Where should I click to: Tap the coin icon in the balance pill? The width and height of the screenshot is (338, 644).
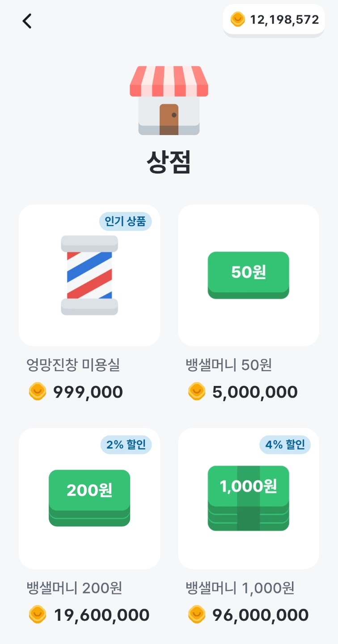237,20
